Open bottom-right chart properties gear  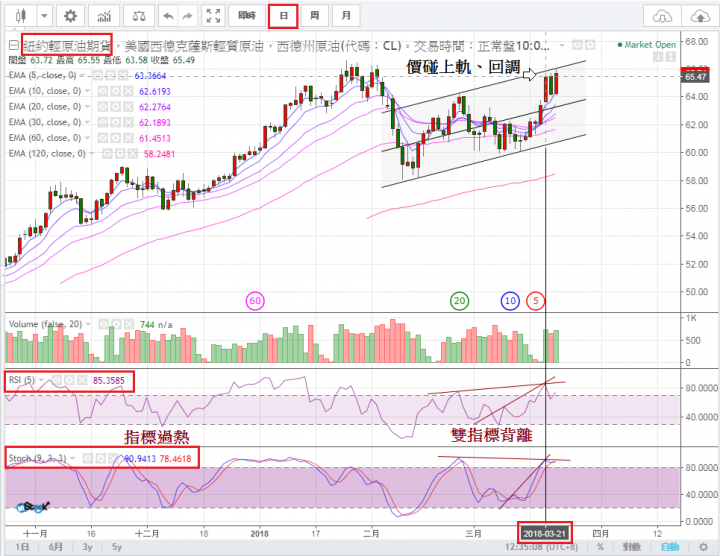(703, 547)
